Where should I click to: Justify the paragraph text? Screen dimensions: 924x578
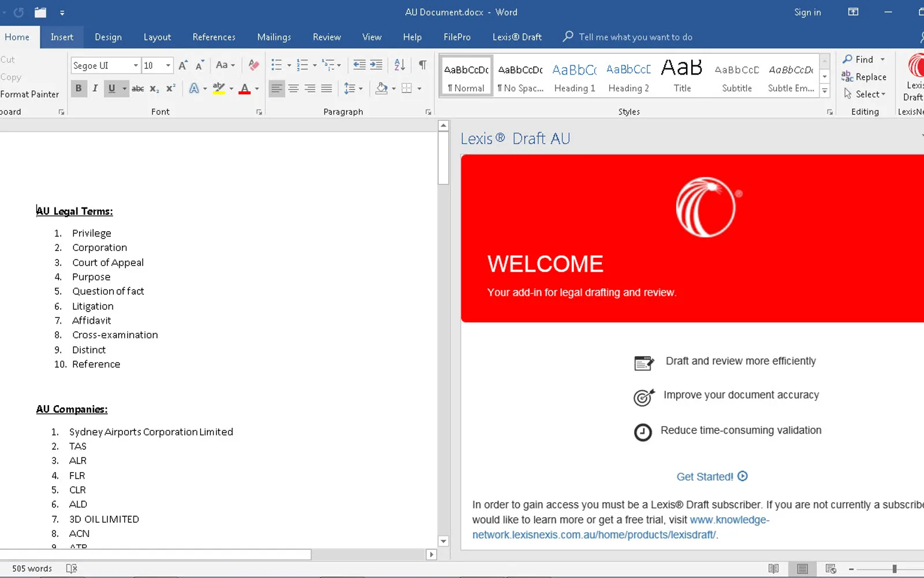point(326,88)
